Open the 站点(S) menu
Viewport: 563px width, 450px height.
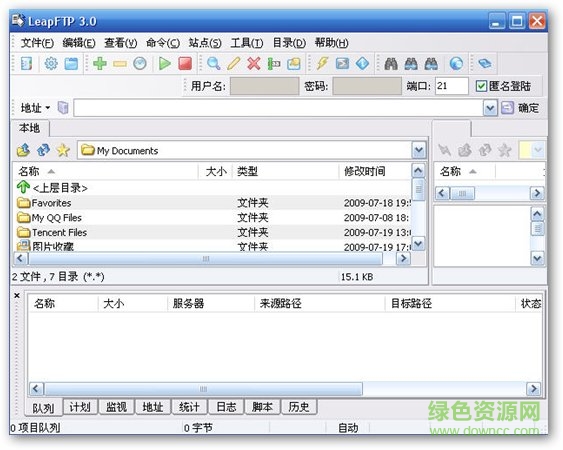tap(205, 43)
